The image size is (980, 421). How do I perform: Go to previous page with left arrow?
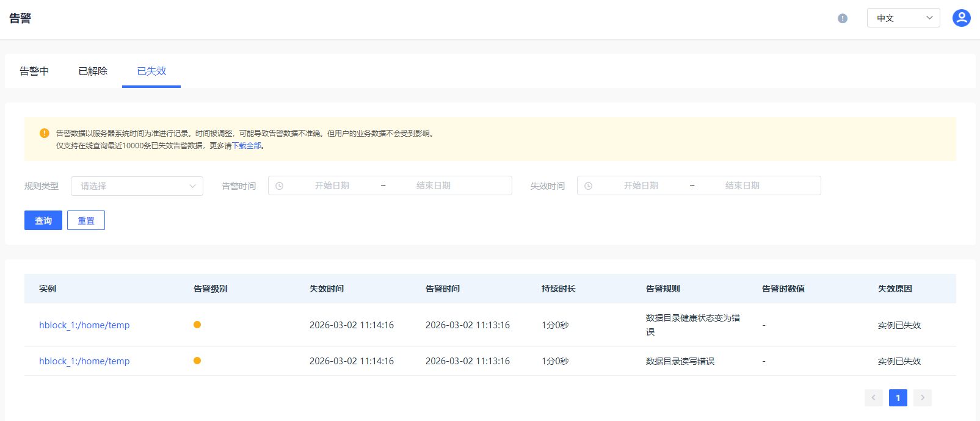873,398
